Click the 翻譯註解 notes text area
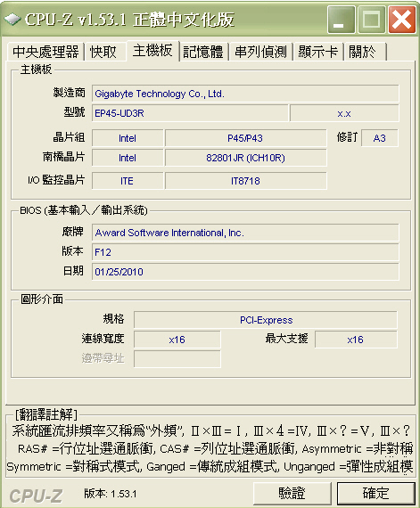This screenshot has width=420, height=508. [210, 448]
